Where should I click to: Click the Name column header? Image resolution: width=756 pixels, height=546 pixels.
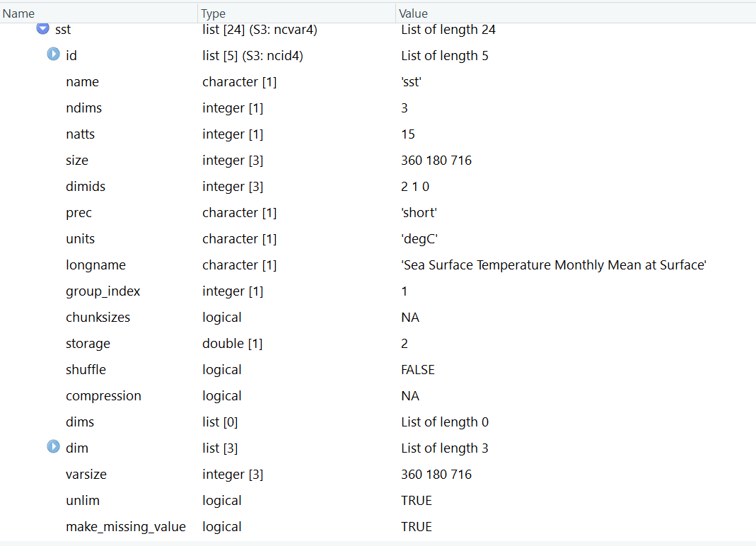pos(18,13)
